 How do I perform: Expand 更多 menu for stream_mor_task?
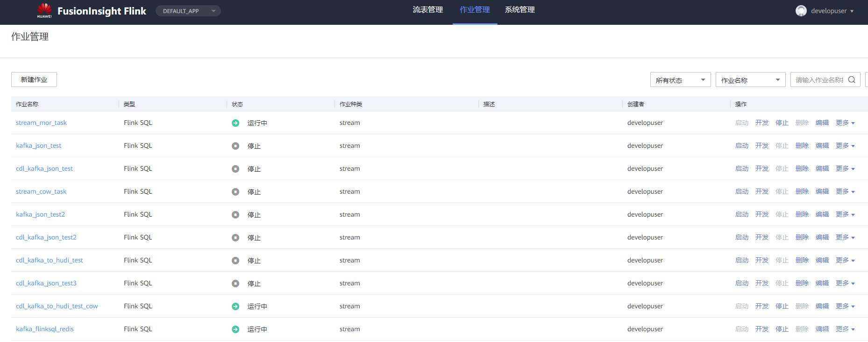pyautogui.click(x=845, y=123)
